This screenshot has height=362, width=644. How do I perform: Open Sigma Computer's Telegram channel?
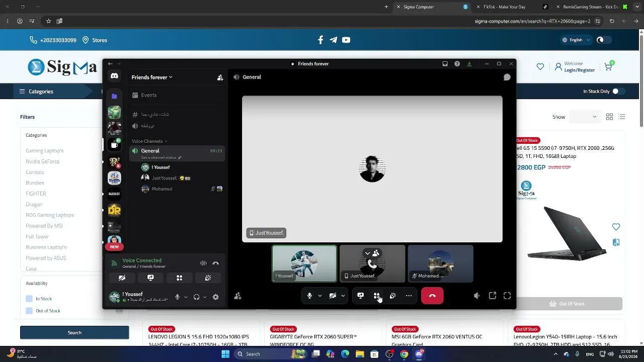333,40
